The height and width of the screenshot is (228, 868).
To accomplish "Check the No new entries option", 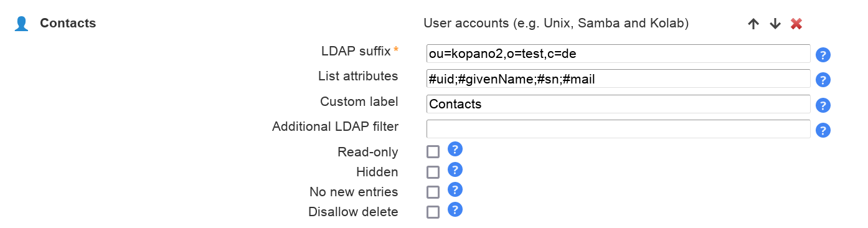I will click(x=433, y=192).
